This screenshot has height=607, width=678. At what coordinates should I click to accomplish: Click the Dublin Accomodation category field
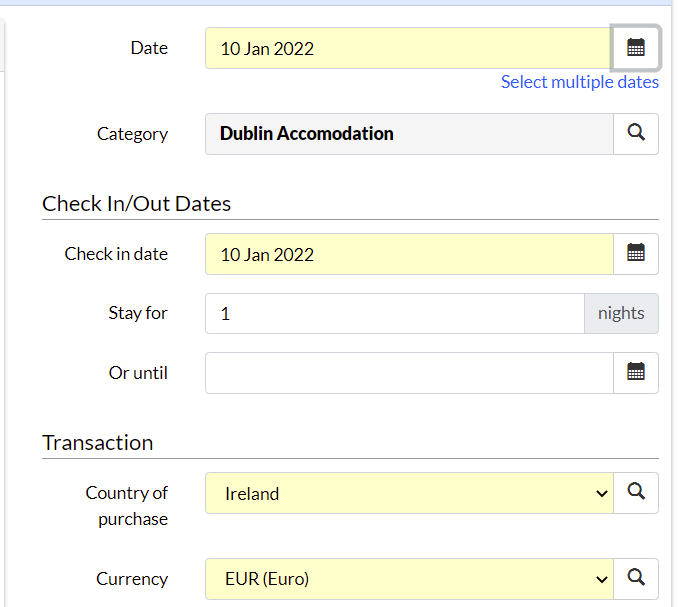click(409, 134)
